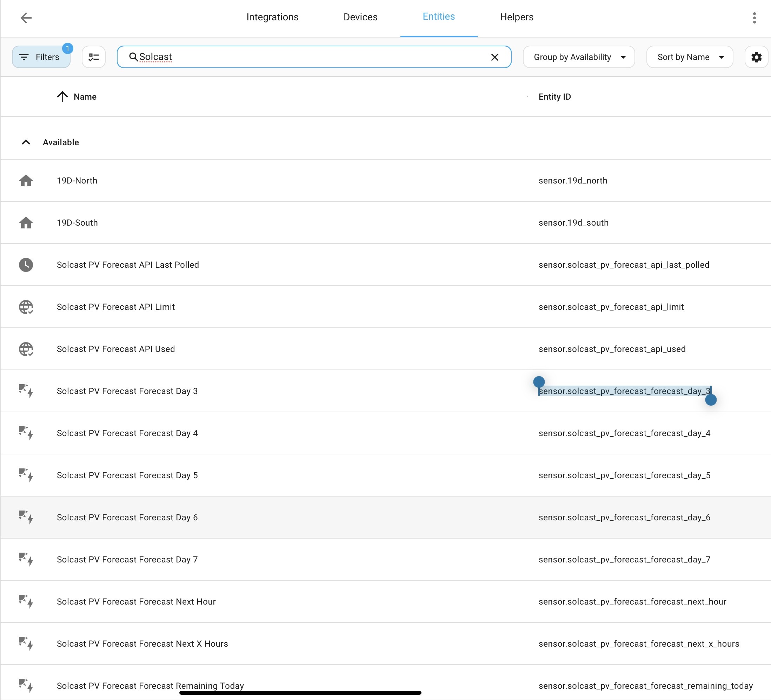
Task: Click forecast icon of Forecast Day 4
Action: coord(26,433)
